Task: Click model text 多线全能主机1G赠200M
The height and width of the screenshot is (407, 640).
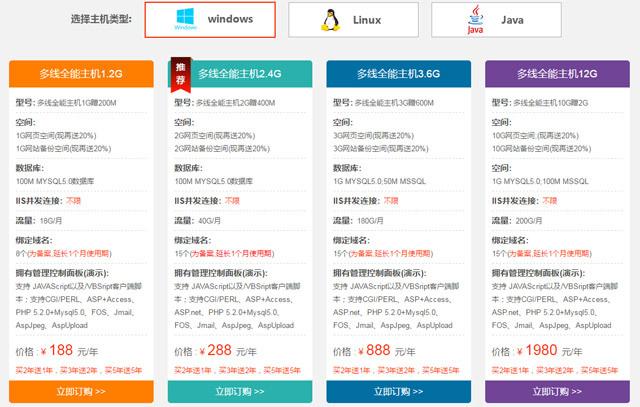Action: [77, 103]
